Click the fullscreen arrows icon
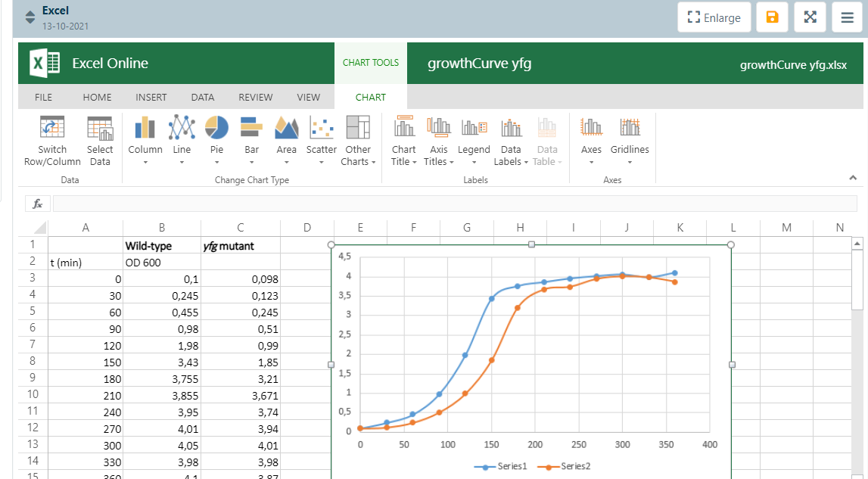Image resolution: width=868 pixels, height=479 pixels. [810, 17]
